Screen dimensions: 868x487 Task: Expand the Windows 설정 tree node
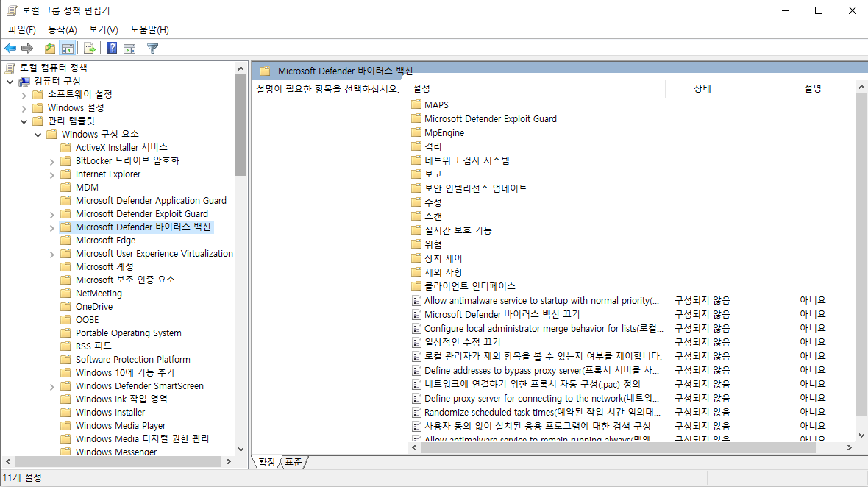click(24, 108)
